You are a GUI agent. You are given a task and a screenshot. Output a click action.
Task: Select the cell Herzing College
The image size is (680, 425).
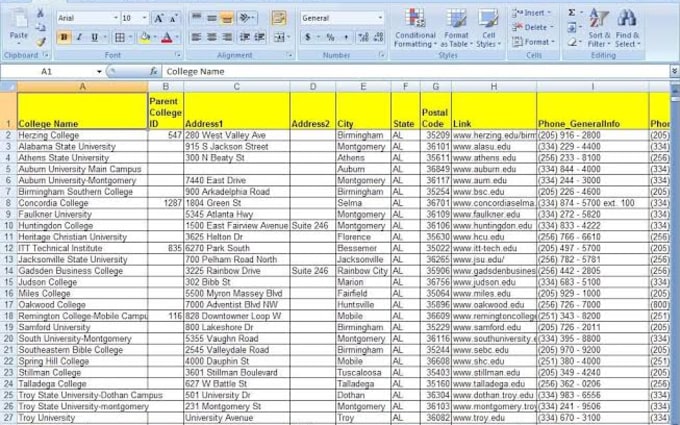[82, 135]
